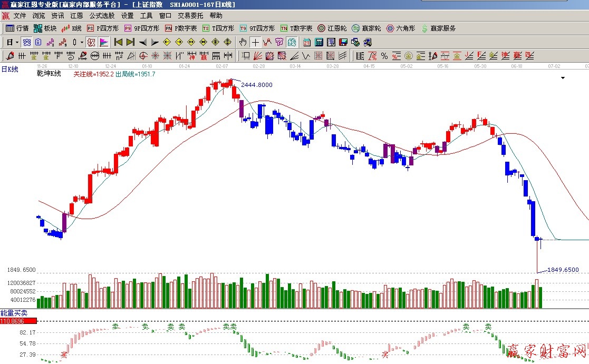Click the calculator icon in toolbar

click(x=319, y=42)
